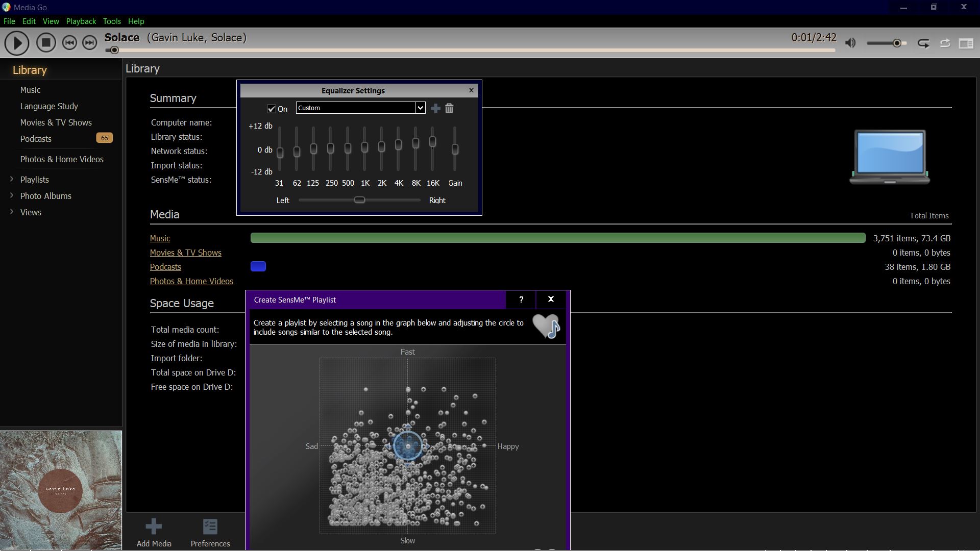Delete equalizer preset with trash icon
980x551 pixels.
pos(449,108)
